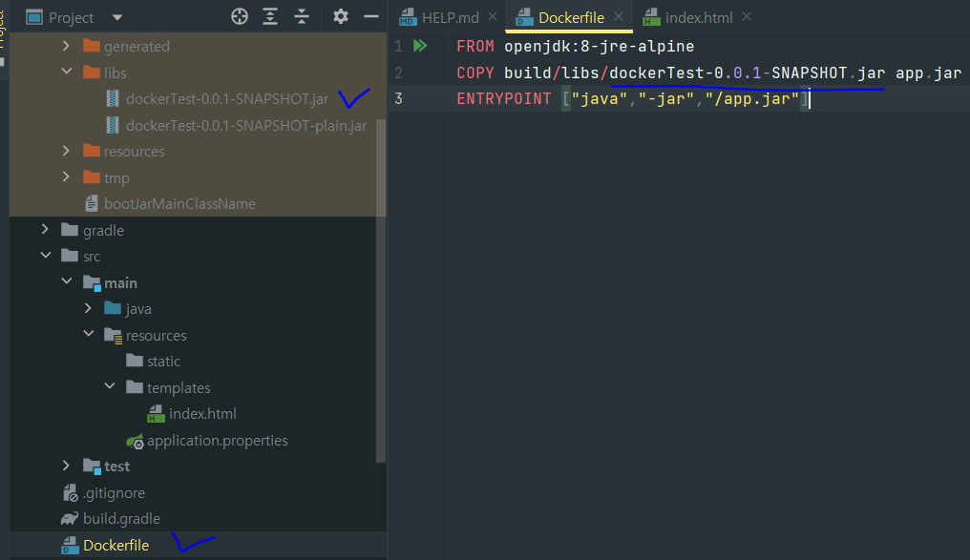Viewport: 970px width, 560px height.
Task: Click the Project panel scrollbar
Action: point(381,291)
